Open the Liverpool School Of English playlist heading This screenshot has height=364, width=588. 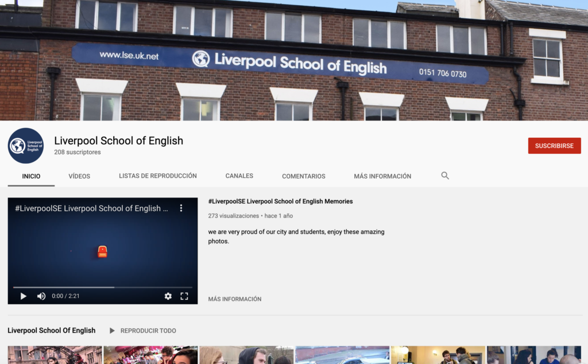(x=51, y=330)
